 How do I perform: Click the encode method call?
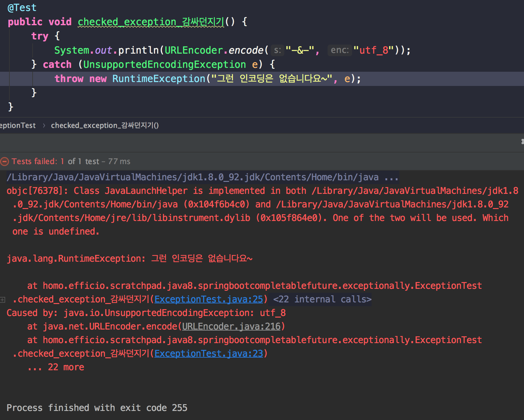pyautogui.click(x=246, y=50)
